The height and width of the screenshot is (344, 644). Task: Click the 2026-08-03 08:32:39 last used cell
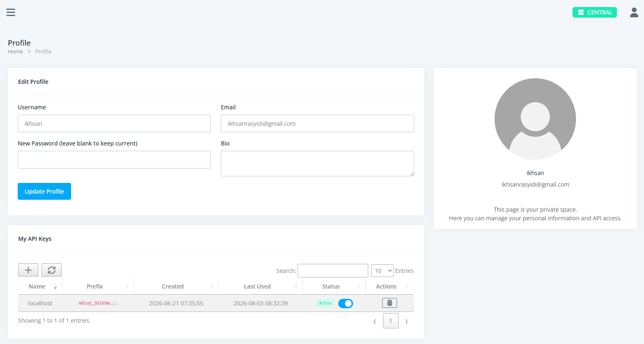[x=261, y=303]
